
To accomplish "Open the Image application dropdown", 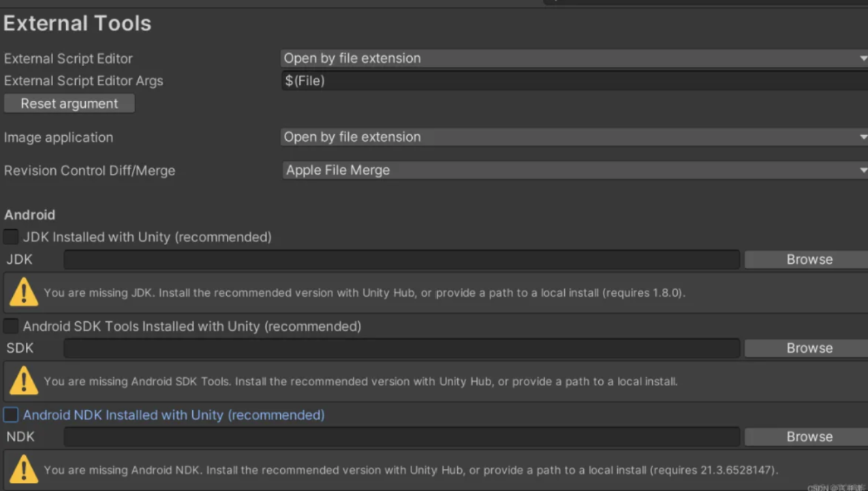I will pyautogui.click(x=574, y=137).
